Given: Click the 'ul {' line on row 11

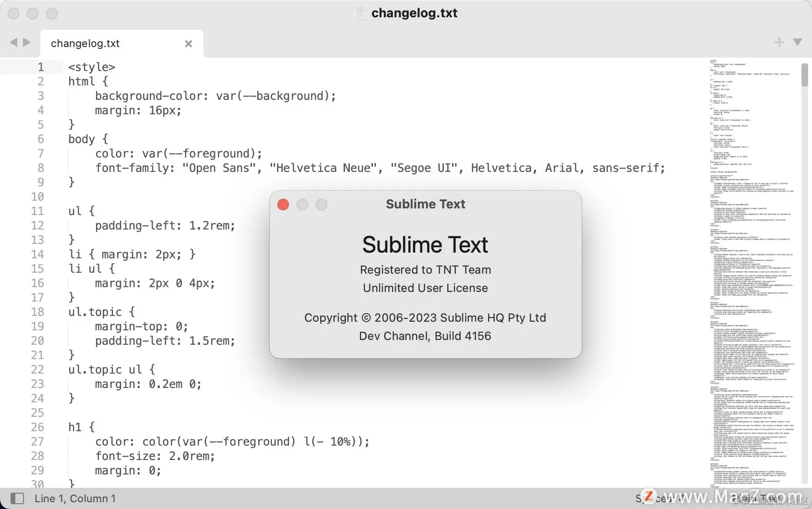Looking at the screenshot, I should click(x=82, y=211).
